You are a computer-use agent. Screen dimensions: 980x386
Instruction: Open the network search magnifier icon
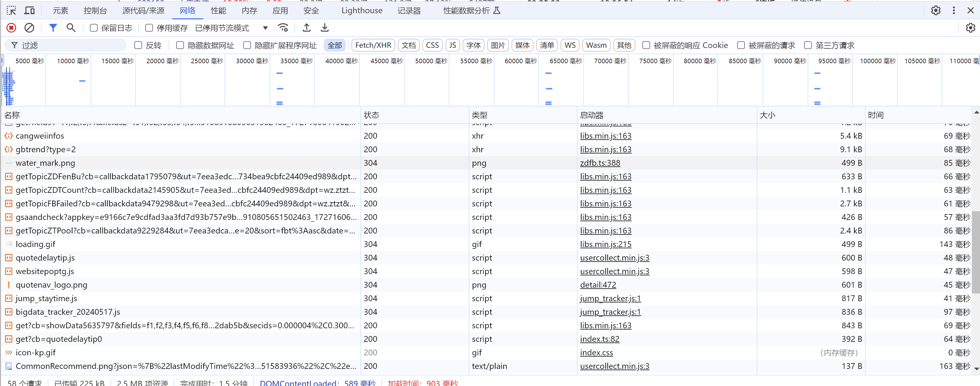point(71,28)
